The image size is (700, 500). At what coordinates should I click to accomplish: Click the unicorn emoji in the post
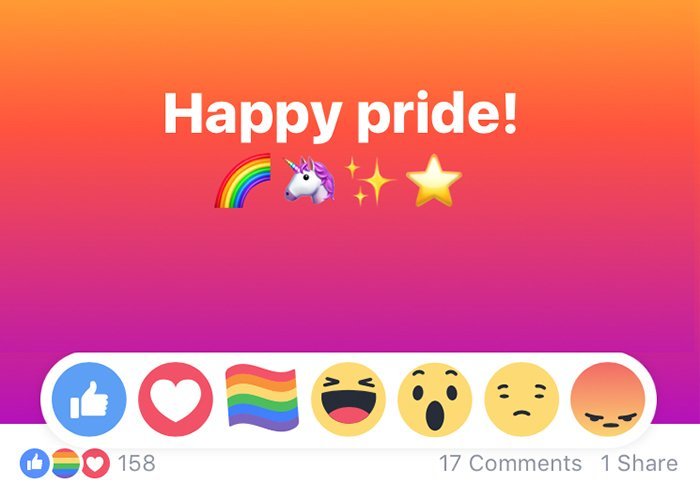(x=310, y=180)
